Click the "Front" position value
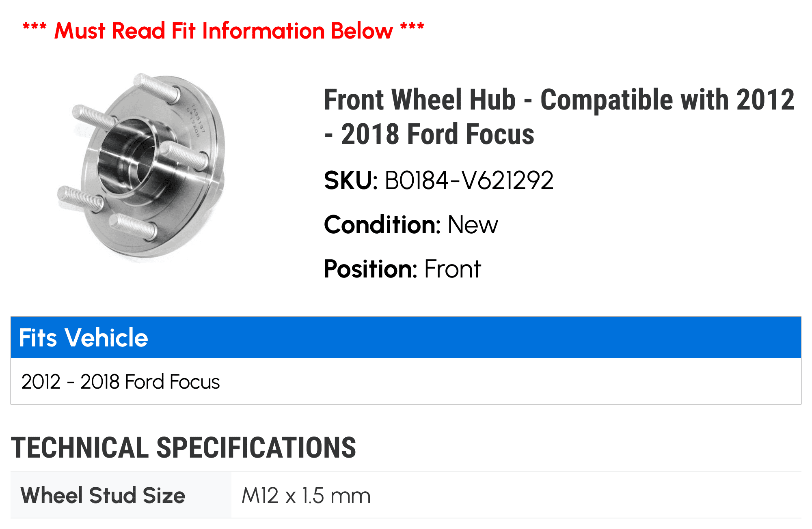The height and width of the screenshot is (529, 812). tap(453, 269)
